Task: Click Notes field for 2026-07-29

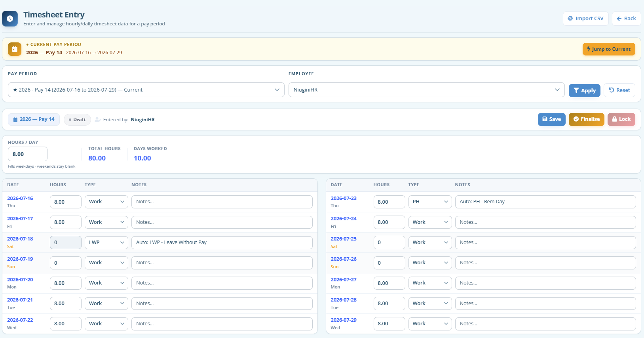Action: 545,324
